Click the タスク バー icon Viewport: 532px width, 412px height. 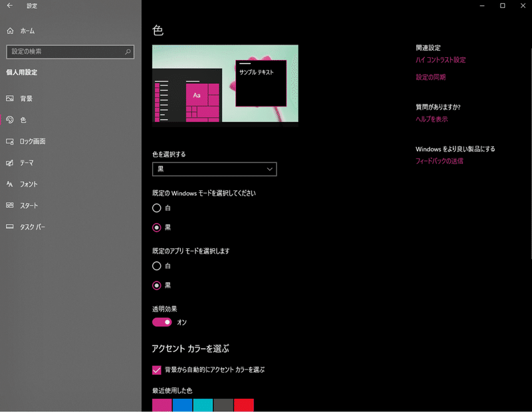[x=10, y=226]
